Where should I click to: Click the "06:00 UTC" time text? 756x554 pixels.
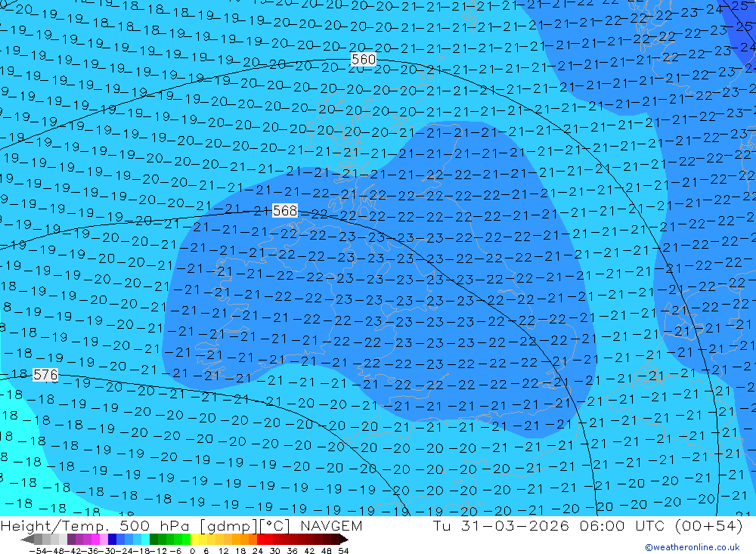point(622,525)
